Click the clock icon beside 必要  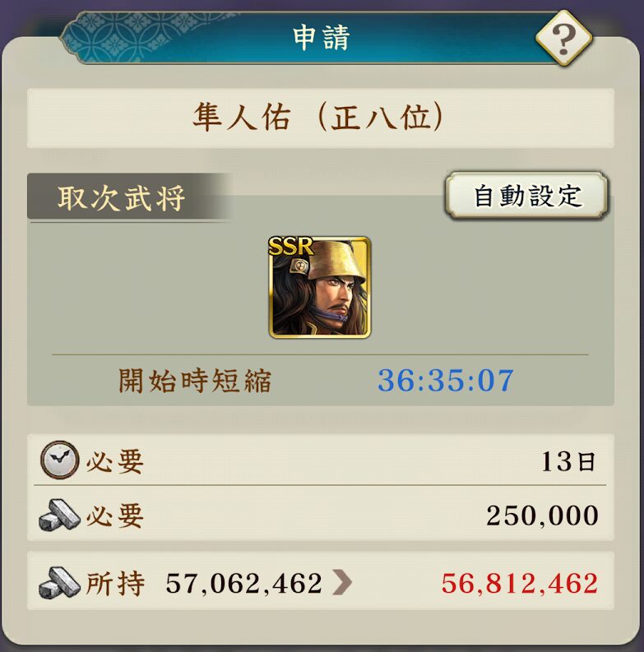click(x=59, y=460)
